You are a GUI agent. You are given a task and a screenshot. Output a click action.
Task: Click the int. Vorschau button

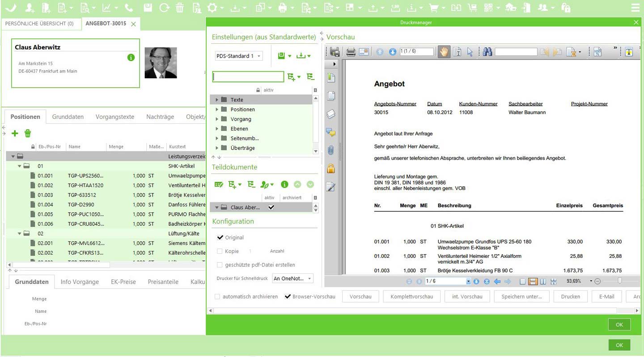click(x=467, y=297)
